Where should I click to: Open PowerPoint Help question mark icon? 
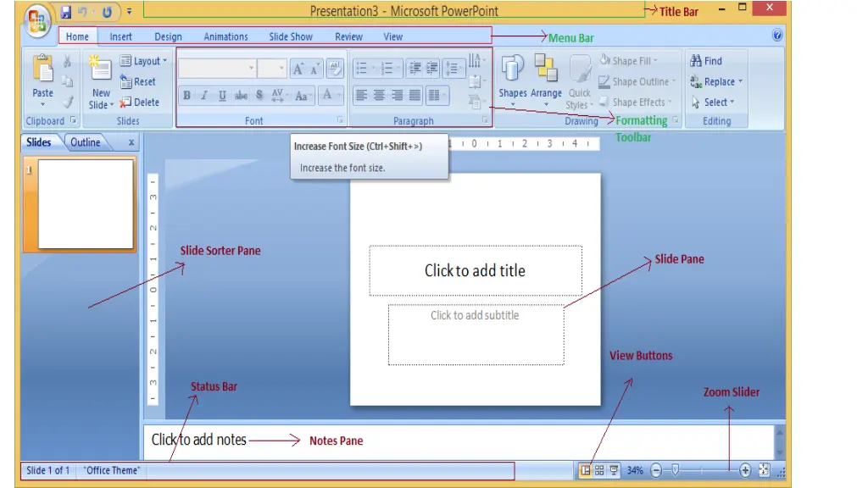(x=777, y=36)
